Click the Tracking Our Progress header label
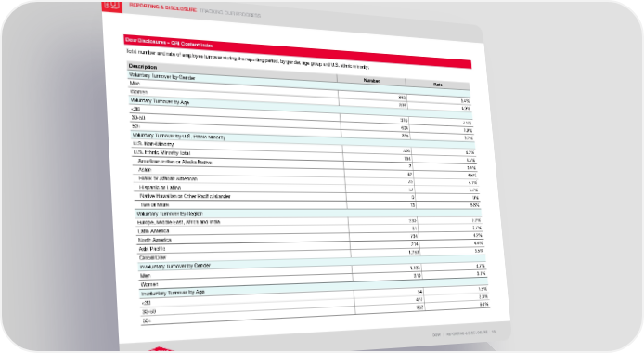 [230, 12]
